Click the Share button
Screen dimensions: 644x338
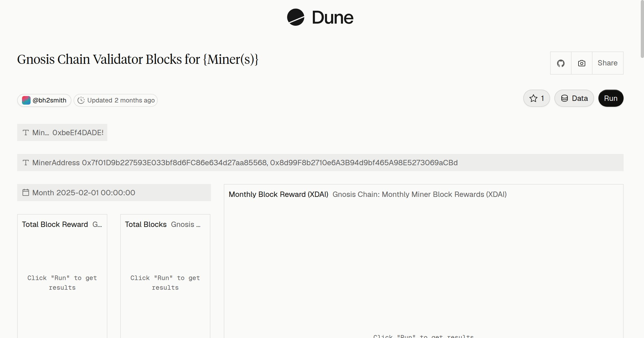point(608,63)
